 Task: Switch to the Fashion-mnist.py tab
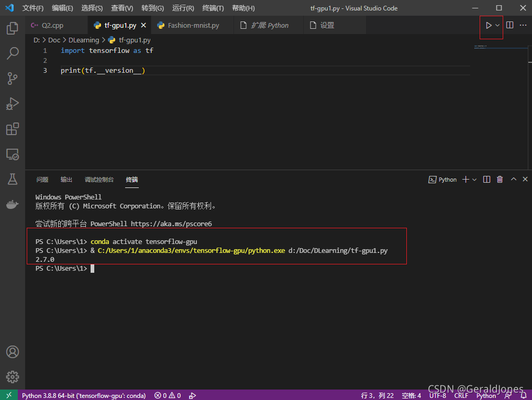click(x=193, y=26)
